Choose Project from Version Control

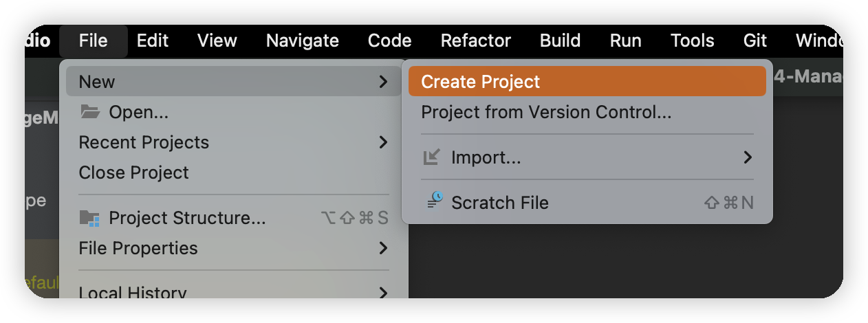(x=546, y=112)
